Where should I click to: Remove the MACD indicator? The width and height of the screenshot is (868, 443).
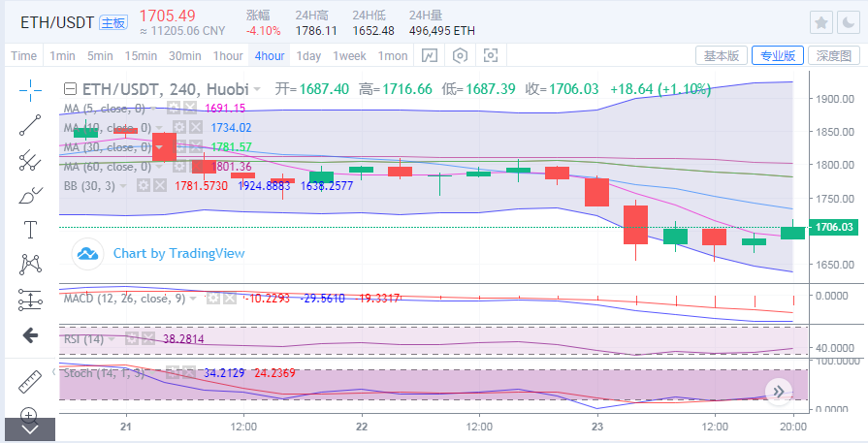pyautogui.click(x=229, y=299)
